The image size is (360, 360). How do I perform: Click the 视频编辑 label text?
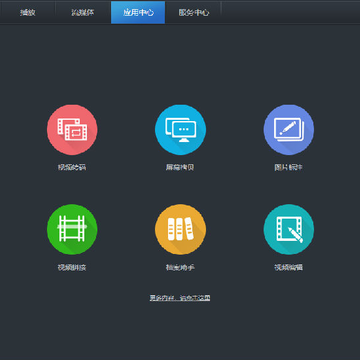289,267
